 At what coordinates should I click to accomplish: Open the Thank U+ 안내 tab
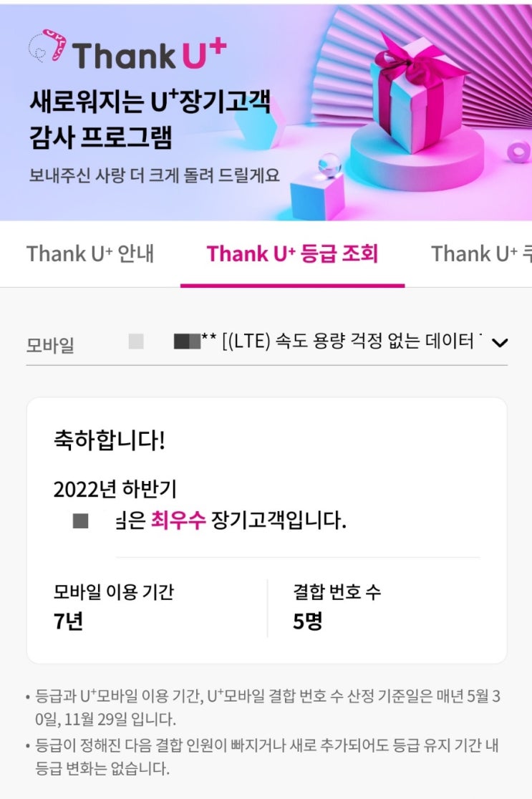90,253
